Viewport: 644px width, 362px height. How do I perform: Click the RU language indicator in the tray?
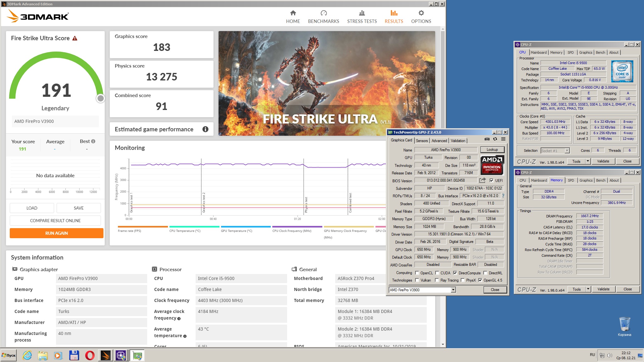pos(592,355)
